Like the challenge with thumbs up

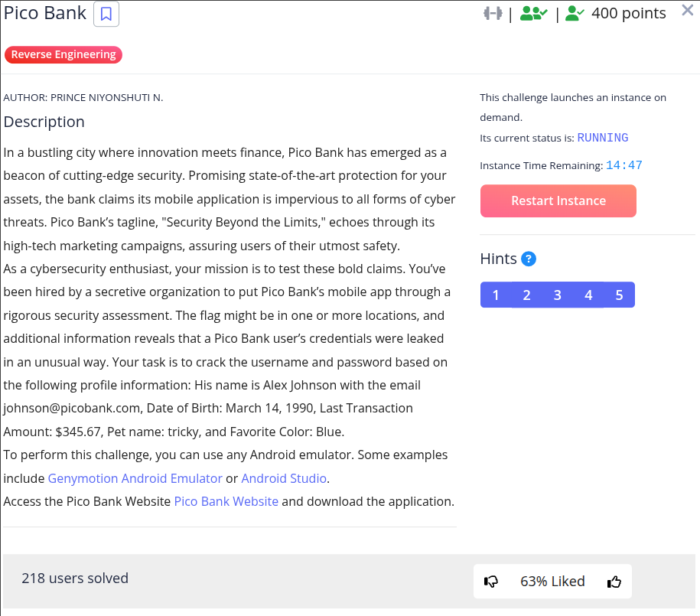(614, 582)
